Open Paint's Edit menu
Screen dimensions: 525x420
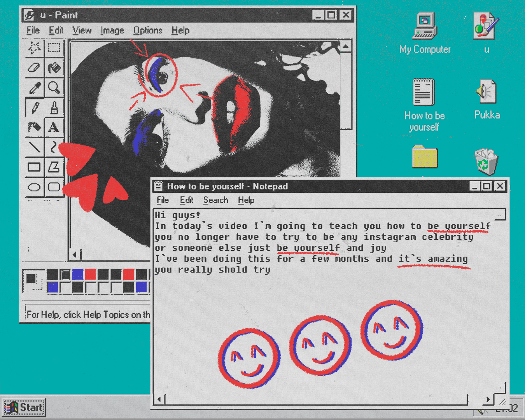coord(56,30)
